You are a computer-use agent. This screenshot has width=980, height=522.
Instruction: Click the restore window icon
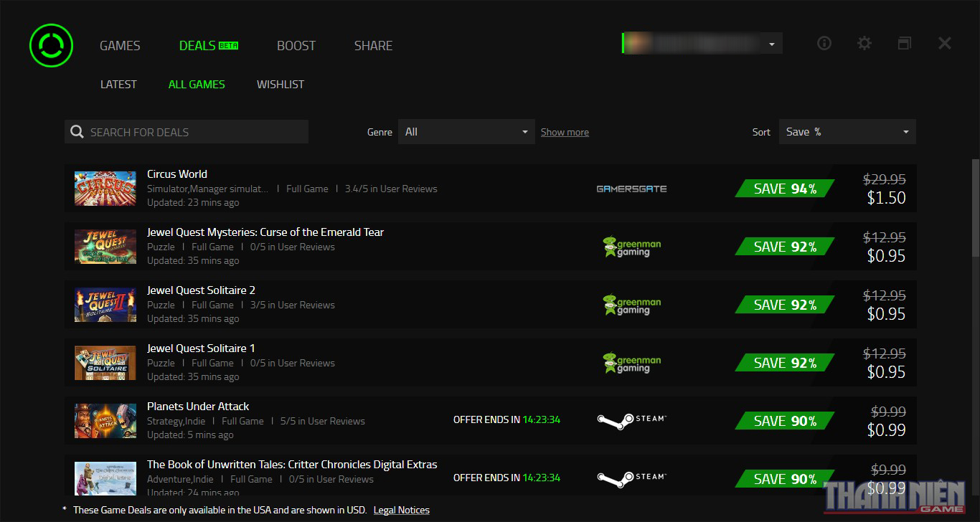click(905, 43)
